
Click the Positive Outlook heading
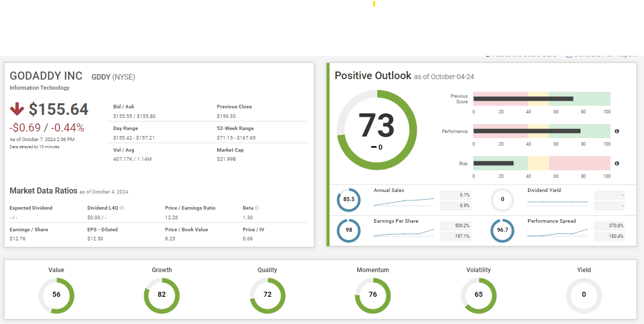373,76
